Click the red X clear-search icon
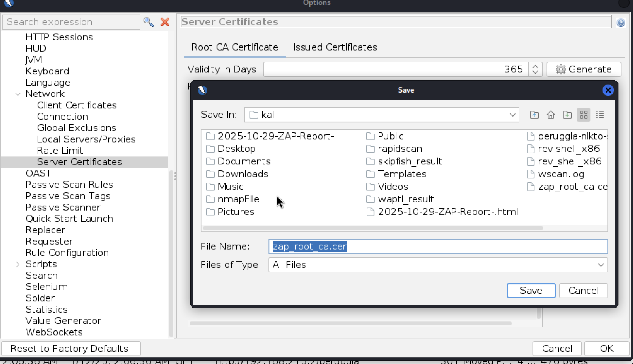The image size is (633, 364). coord(165,22)
